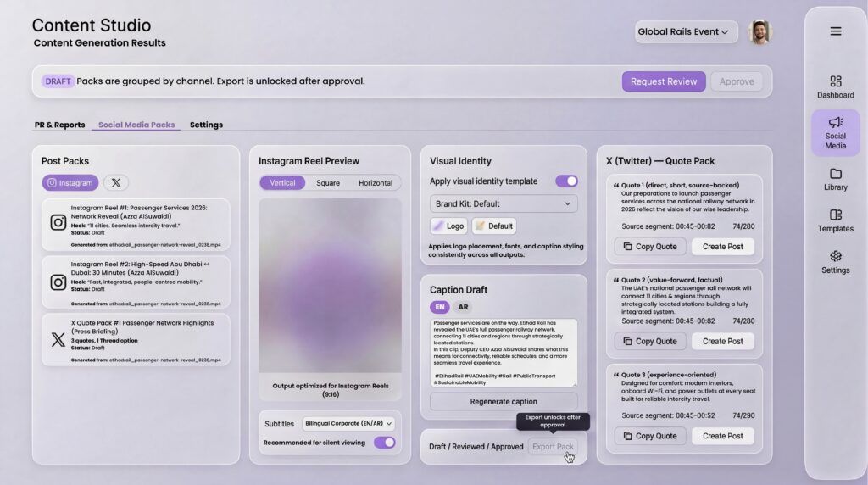Switch to the PR & Reports tab
The height and width of the screenshot is (485, 868).
[59, 125]
